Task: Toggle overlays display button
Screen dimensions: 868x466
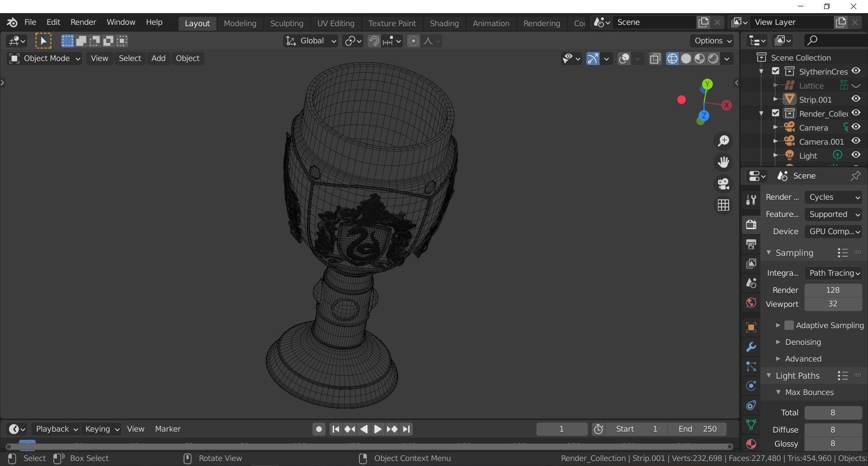Action: (x=624, y=59)
